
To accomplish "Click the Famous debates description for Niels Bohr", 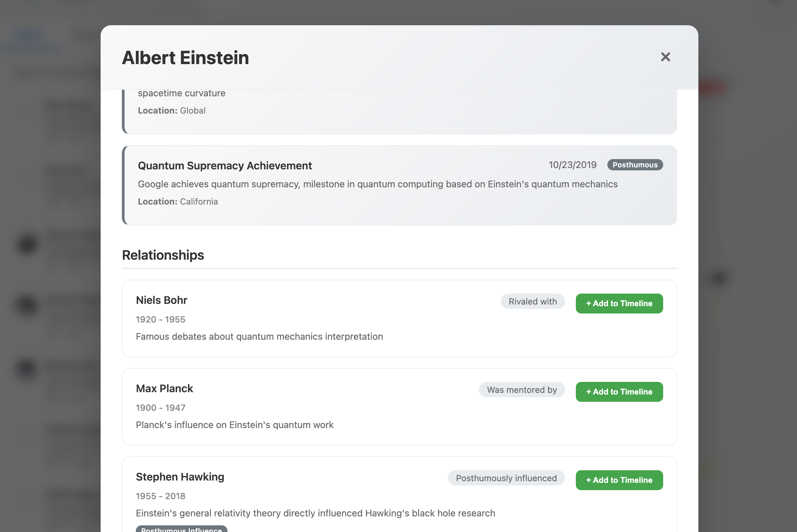I will tap(259, 337).
